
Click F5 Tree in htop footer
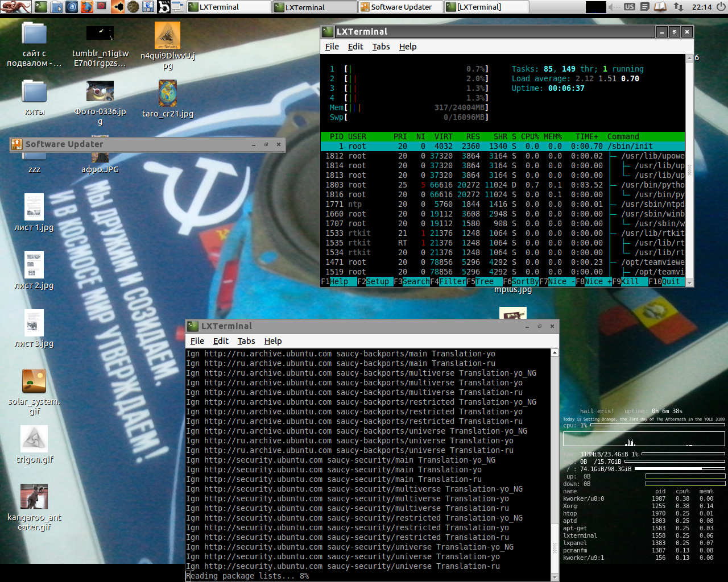(484, 281)
